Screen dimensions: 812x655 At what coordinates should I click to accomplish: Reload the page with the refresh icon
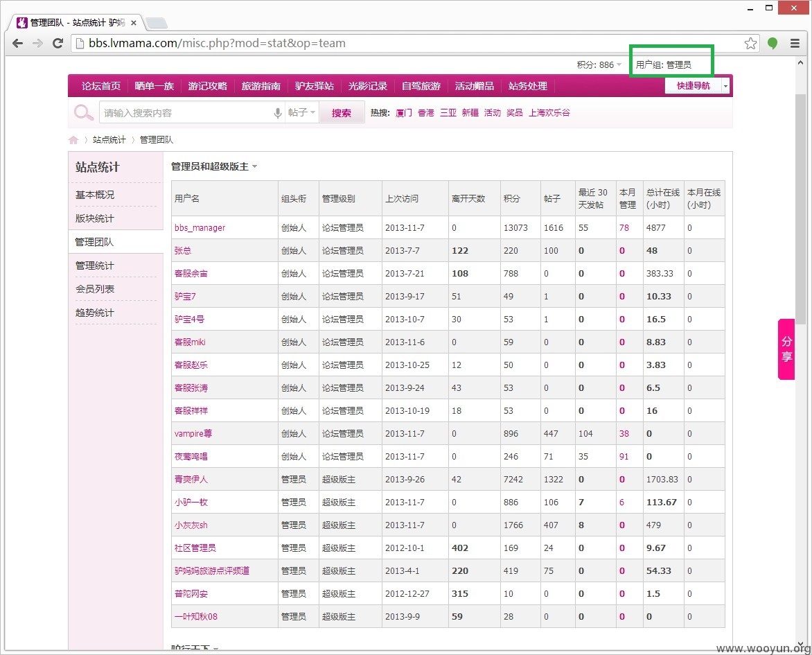pos(58,44)
